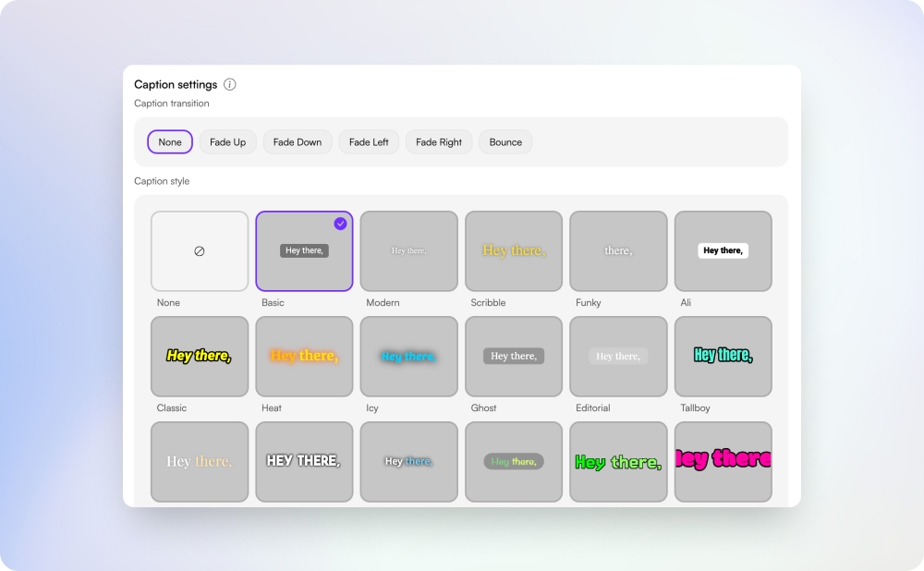
Task: Select the Icy caption style
Action: pos(408,356)
